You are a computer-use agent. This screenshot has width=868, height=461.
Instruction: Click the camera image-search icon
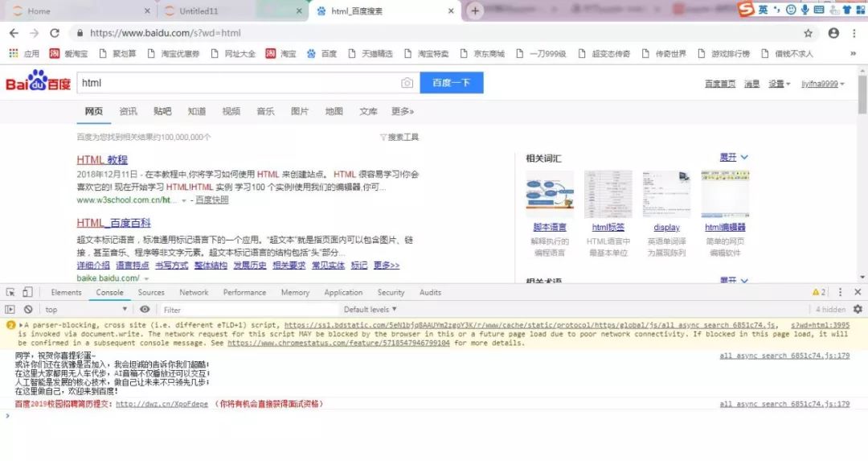click(x=407, y=83)
